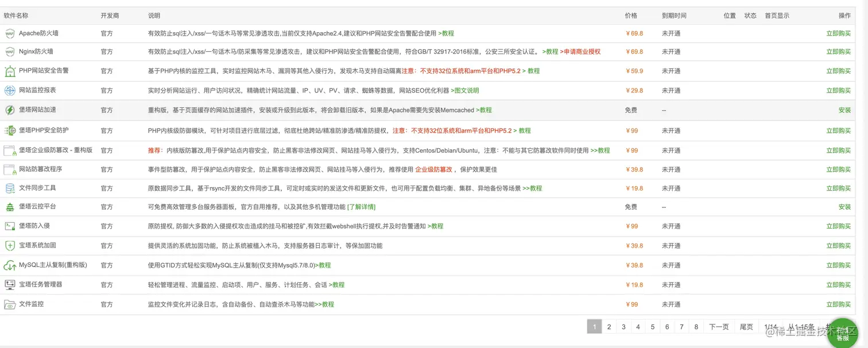The width and height of the screenshot is (868, 348).
Task: Buy the Apache防火墙 plugin
Action: 838,33
